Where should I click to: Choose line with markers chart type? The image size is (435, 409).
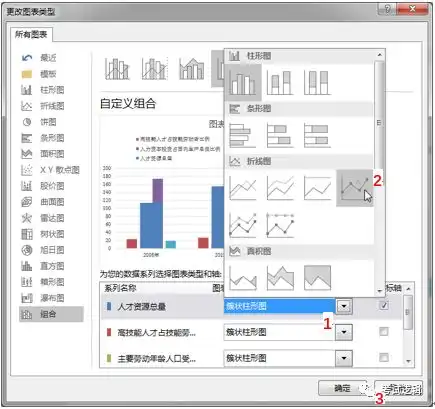click(354, 188)
